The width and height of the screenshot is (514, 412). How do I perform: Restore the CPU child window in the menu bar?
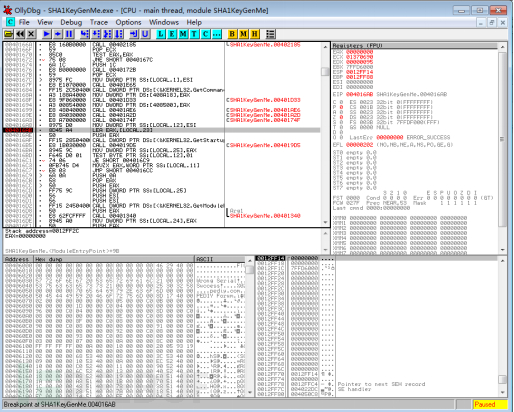click(492, 23)
